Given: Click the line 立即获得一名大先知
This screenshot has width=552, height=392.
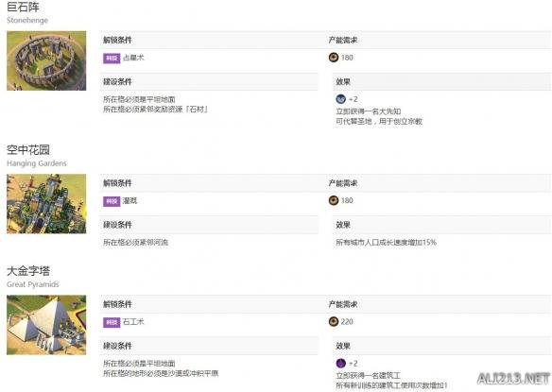Looking at the screenshot, I should coord(369,111).
